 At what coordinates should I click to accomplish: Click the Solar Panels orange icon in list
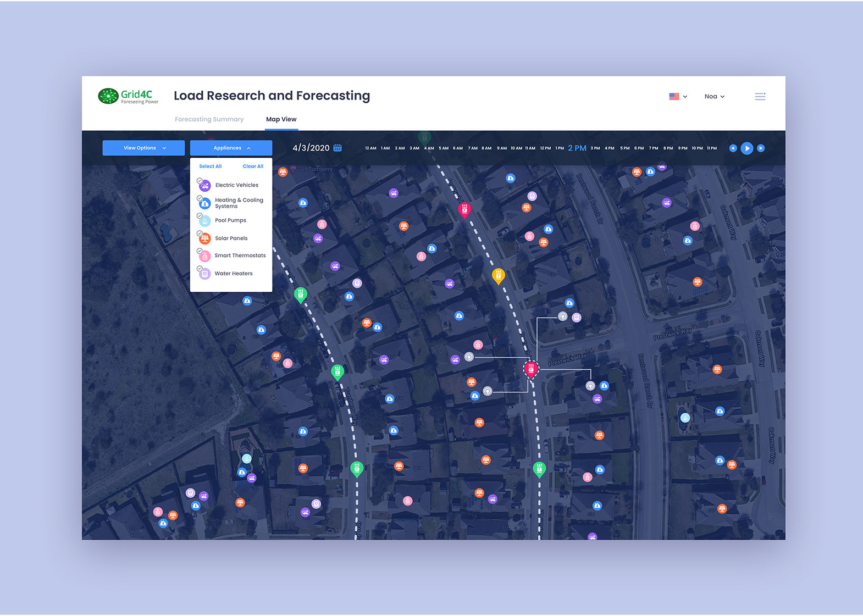coord(205,238)
